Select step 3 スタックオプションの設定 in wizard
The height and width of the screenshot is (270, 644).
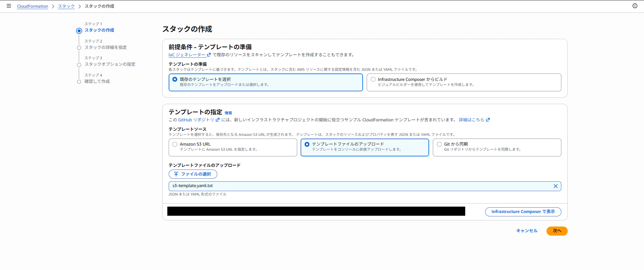[110, 64]
